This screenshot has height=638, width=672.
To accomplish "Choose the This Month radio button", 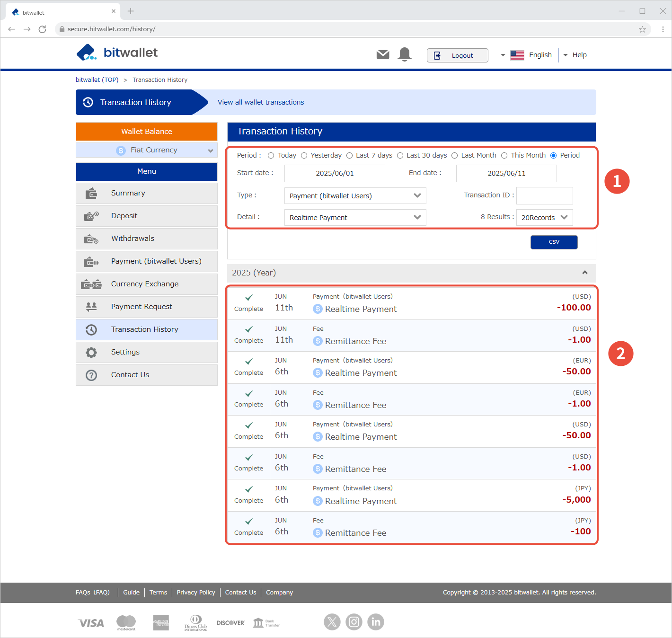I will click(504, 156).
